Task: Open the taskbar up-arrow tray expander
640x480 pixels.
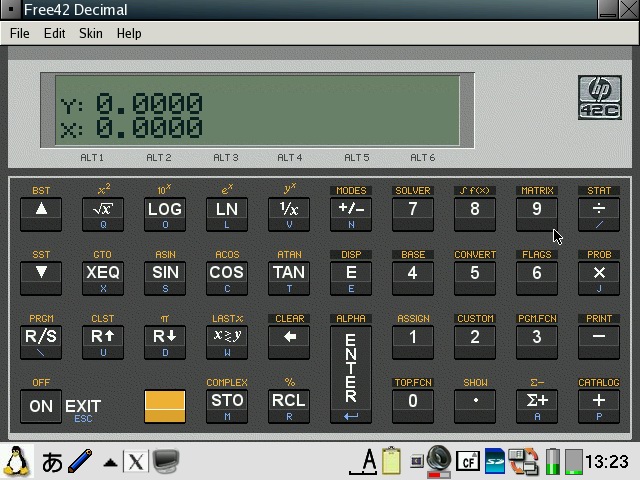Action: tap(110, 462)
